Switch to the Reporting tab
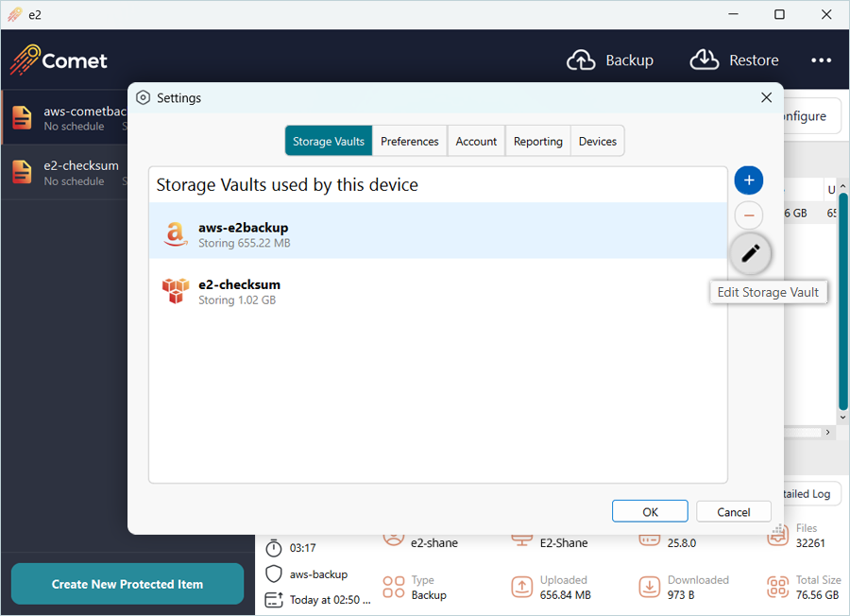The height and width of the screenshot is (616, 850). (x=537, y=141)
